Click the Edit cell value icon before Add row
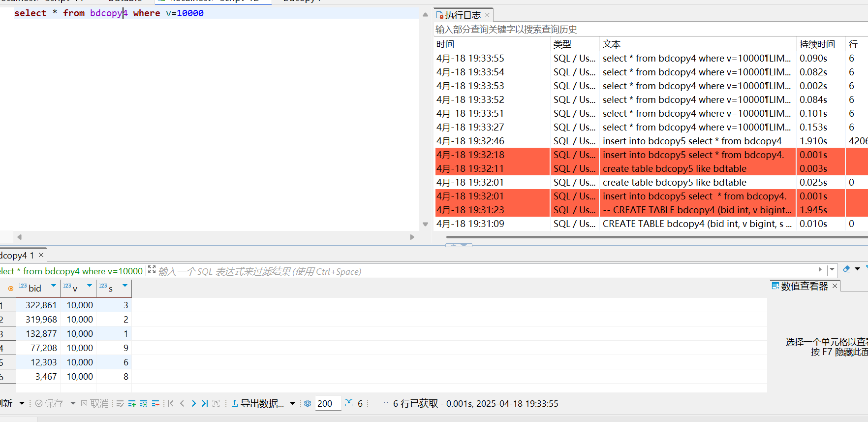Screen dimensions: 868x422 click(120, 403)
